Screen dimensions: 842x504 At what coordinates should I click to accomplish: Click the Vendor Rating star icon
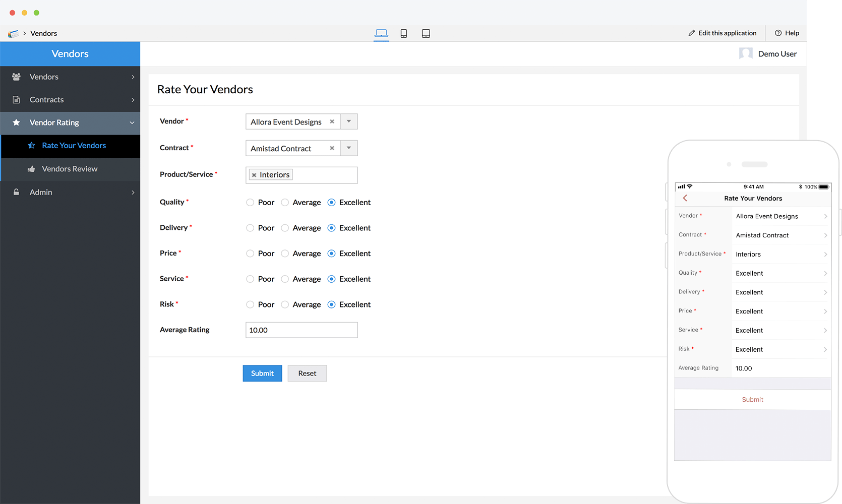pyautogui.click(x=16, y=122)
